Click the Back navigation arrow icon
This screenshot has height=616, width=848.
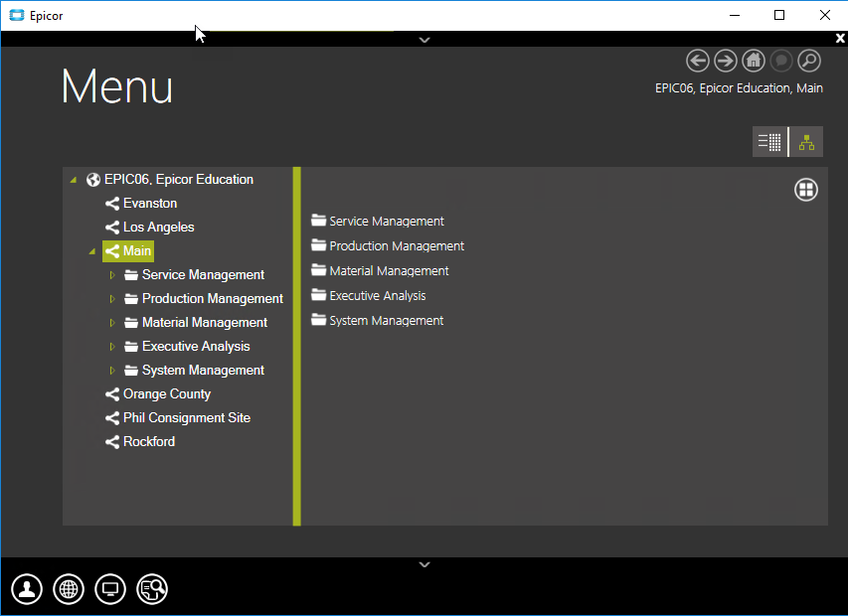698,61
